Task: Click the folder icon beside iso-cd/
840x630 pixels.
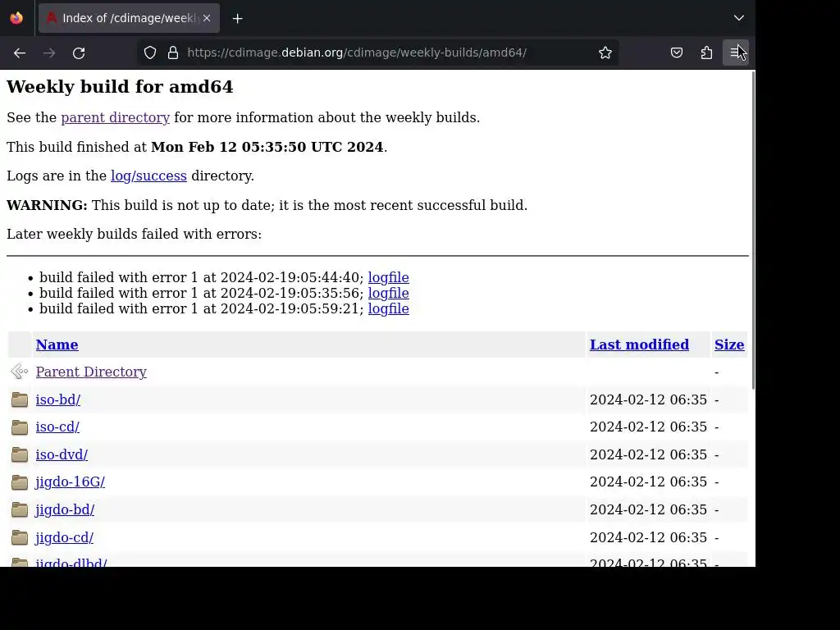Action: coord(20,427)
